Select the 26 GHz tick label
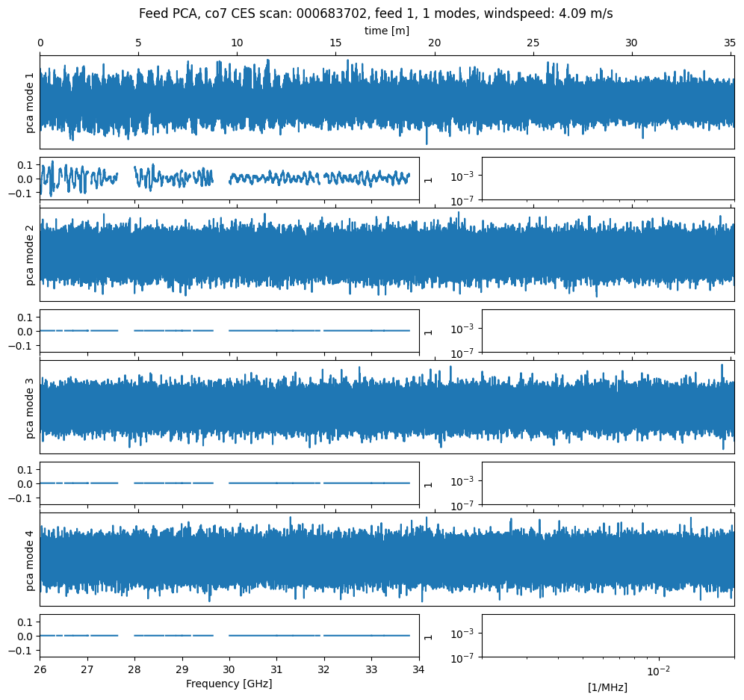This screenshot has width=744, height=700. (40, 669)
